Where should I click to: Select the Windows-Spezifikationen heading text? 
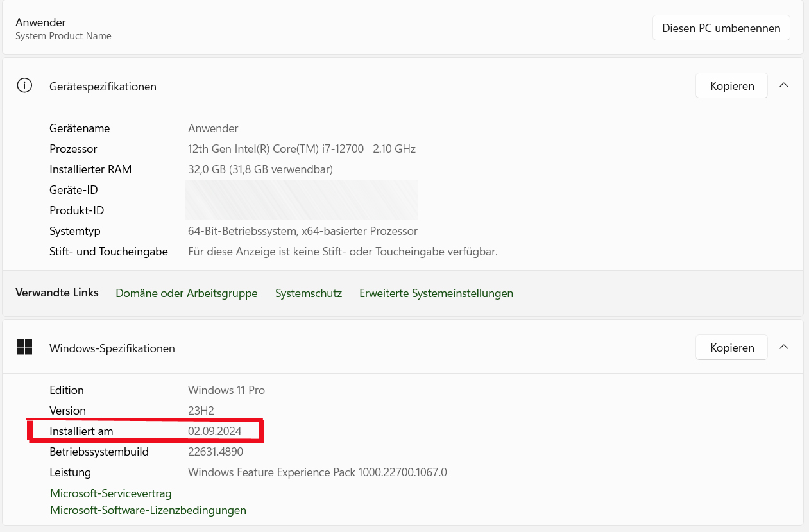point(112,348)
